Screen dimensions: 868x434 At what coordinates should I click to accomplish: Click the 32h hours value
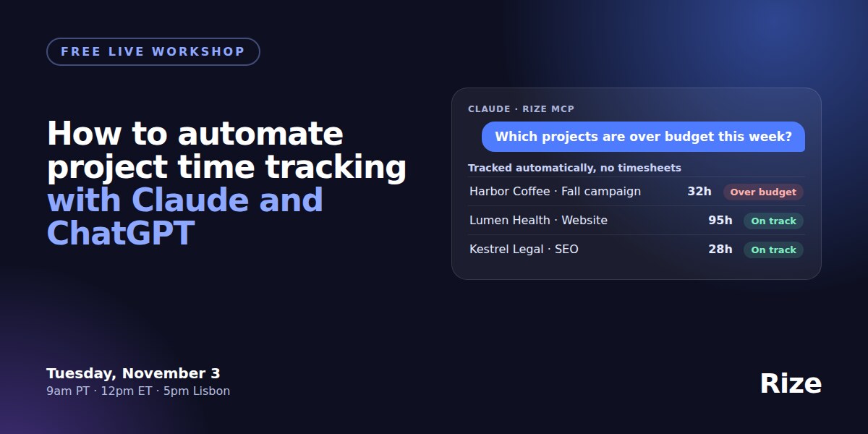(699, 192)
